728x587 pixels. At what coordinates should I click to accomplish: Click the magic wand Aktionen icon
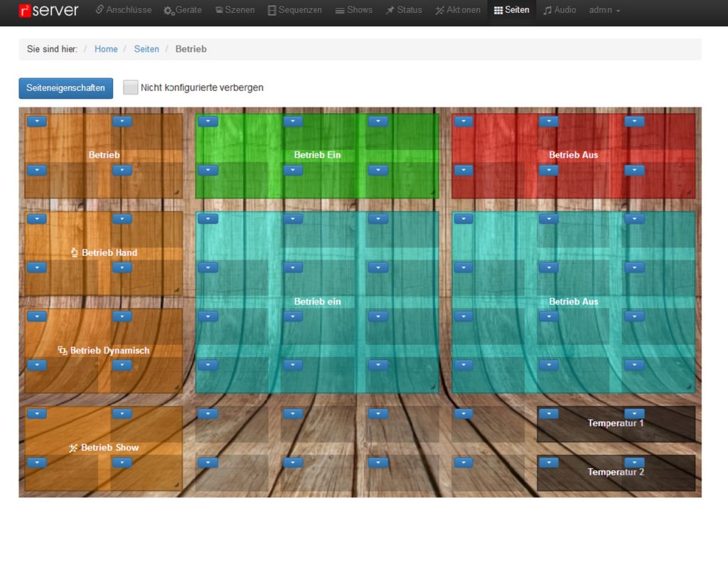[439, 10]
